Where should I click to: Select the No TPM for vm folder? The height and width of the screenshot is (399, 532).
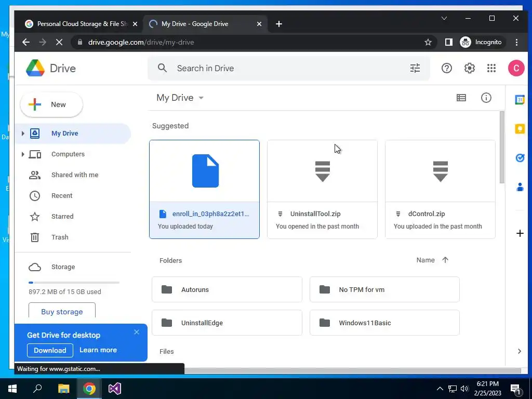tap(384, 289)
